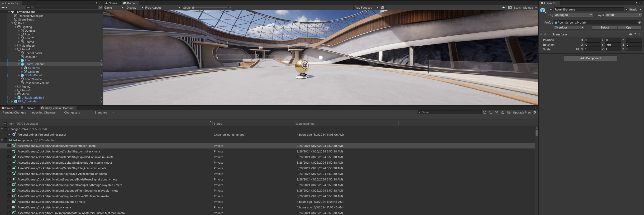Refresh the pending changes list
Screen dimensions: 644x215
pyautogui.click(x=485, y=112)
